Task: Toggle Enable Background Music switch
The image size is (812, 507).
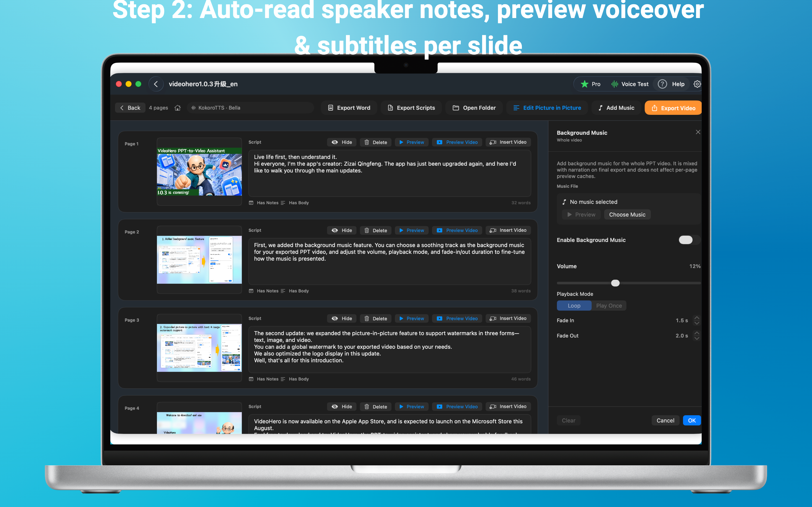Action: coord(689,240)
